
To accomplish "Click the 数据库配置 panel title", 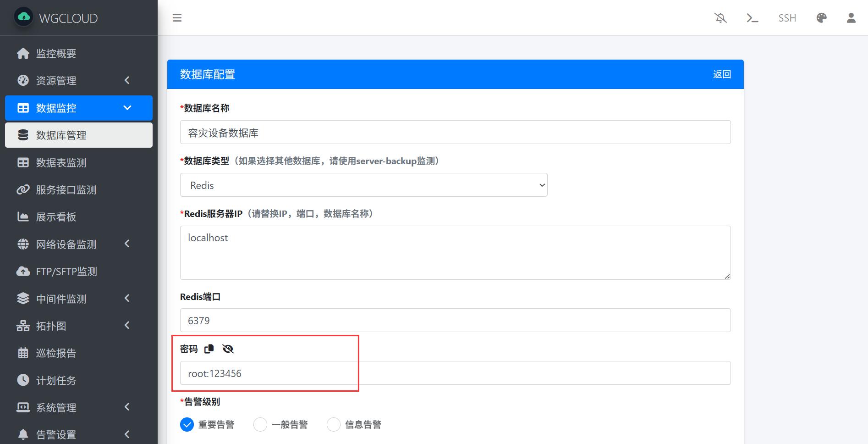I will tap(208, 74).
